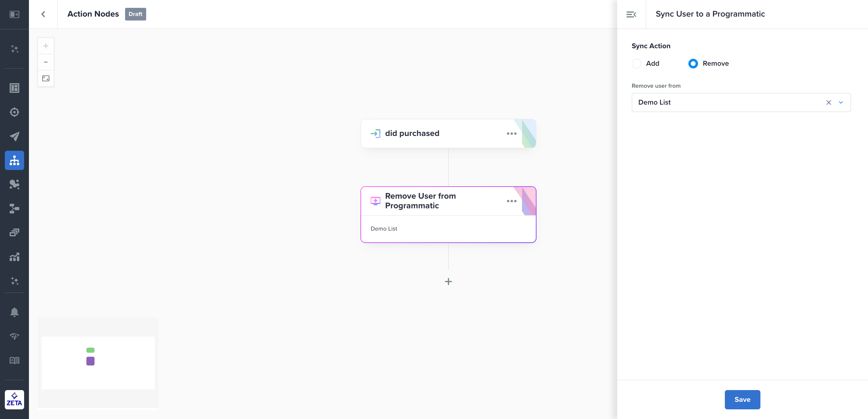868x419 pixels.
Task: Open the analytics chart icon in sidebar
Action: [14, 257]
